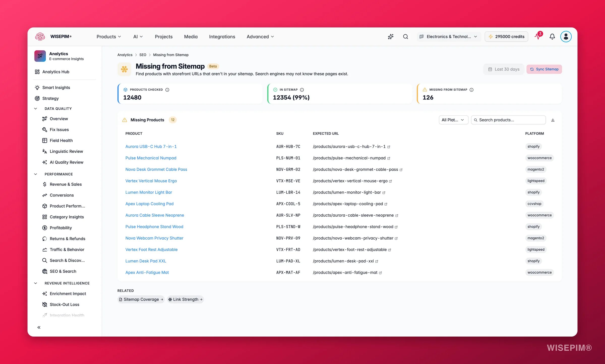
Task: Click the Beta badge next to title
Action: coord(213,66)
